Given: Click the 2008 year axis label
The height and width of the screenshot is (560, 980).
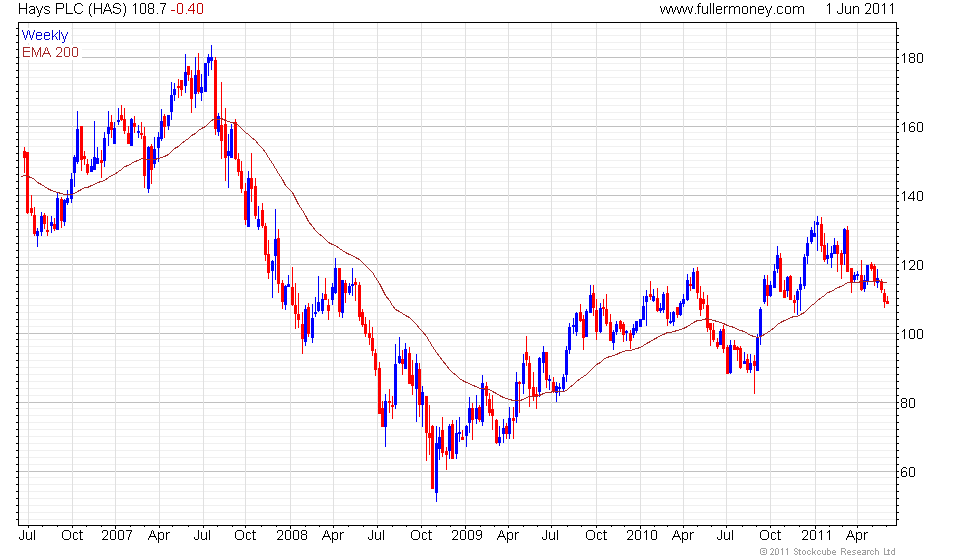Looking at the screenshot, I should [292, 536].
